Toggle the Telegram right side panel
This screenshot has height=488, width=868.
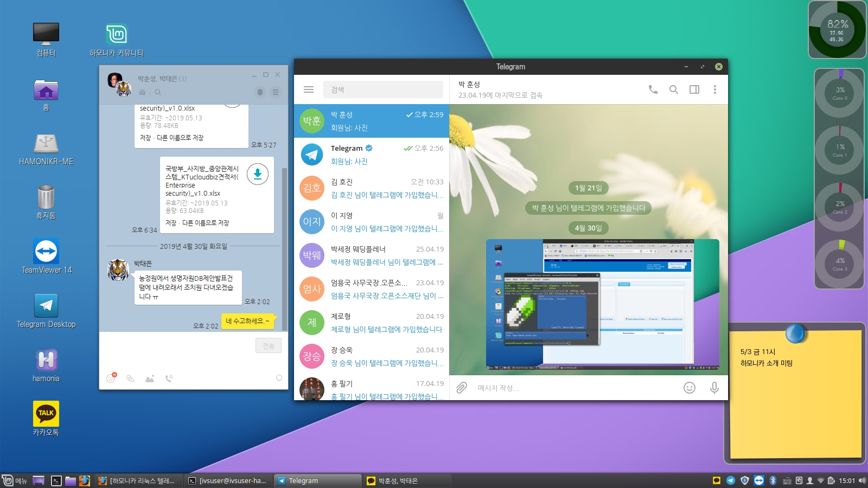(x=694, y=89)
